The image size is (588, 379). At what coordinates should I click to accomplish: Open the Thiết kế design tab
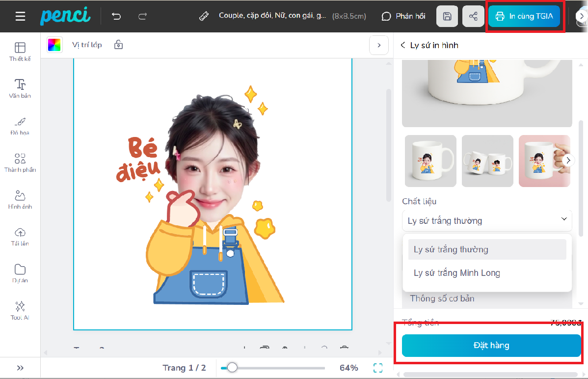[x=20, y=52]
